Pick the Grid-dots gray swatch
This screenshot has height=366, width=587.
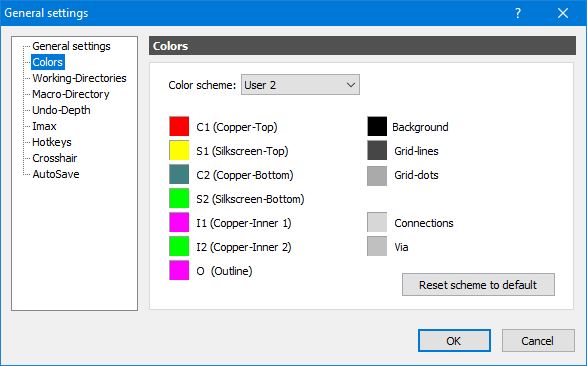[x=377, y=176]
